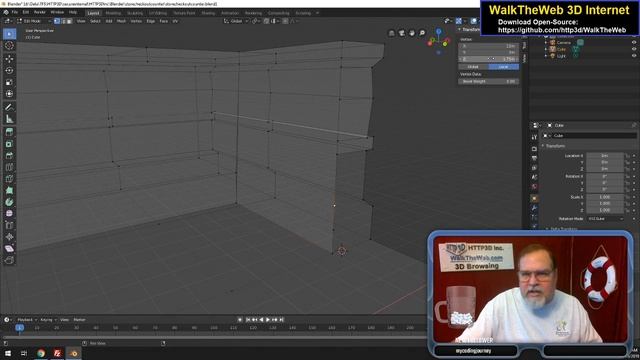Enable edge select mode
Screen dimensions: 640x360
63,21
